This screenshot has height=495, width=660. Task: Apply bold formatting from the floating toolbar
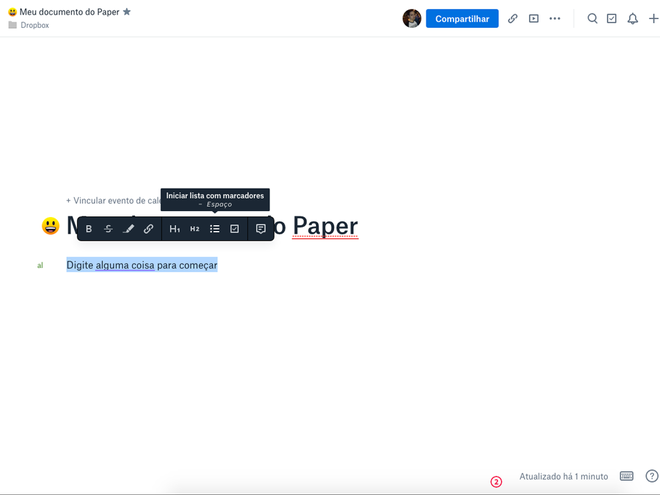tap(88, 229)
